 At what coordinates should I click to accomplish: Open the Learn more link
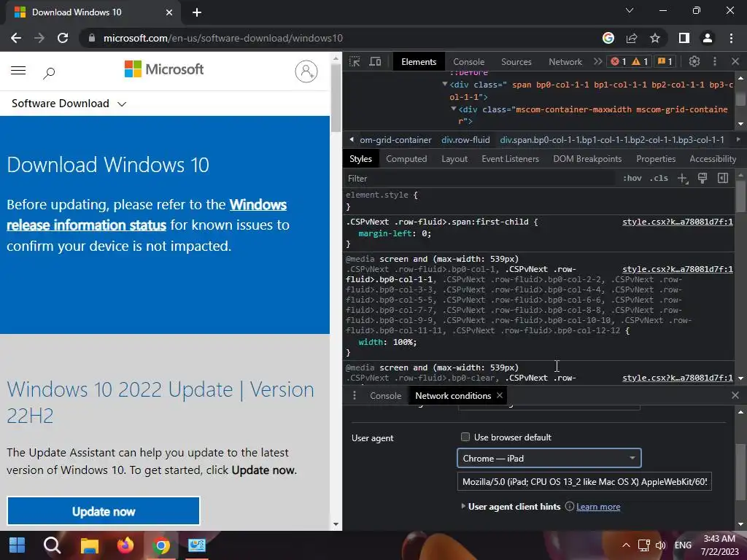click(x=598, y=507)
